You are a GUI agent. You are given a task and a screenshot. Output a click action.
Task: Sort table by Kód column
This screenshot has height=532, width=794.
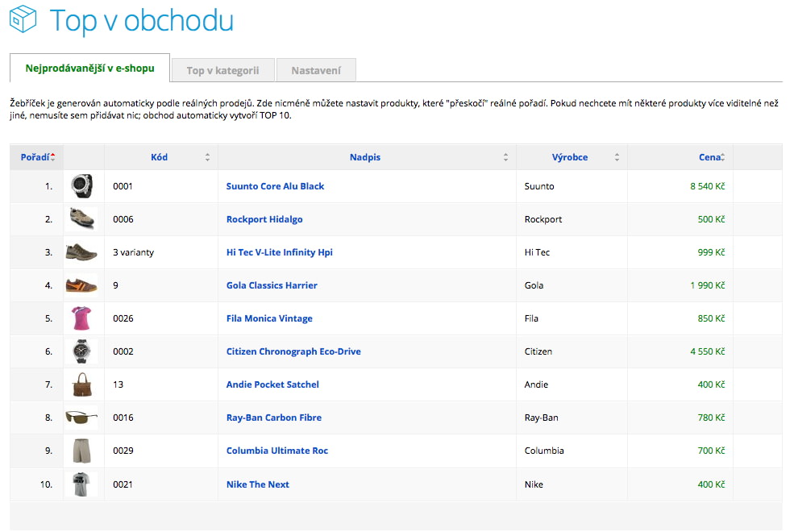[x=161, y=157]
